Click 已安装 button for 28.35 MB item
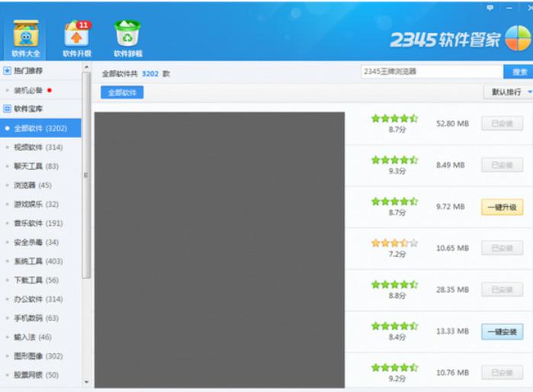The height and width of the screenshot is (392, 533). coord(502,290)
